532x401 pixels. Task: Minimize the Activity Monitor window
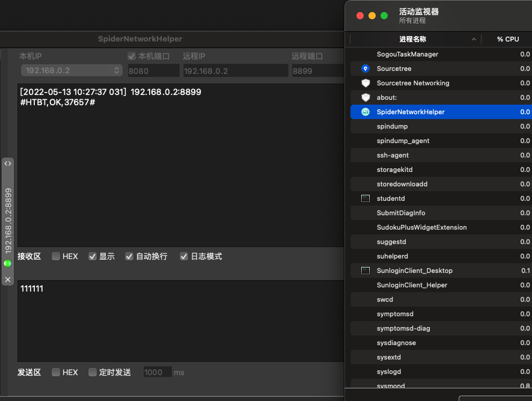point(372,16)
